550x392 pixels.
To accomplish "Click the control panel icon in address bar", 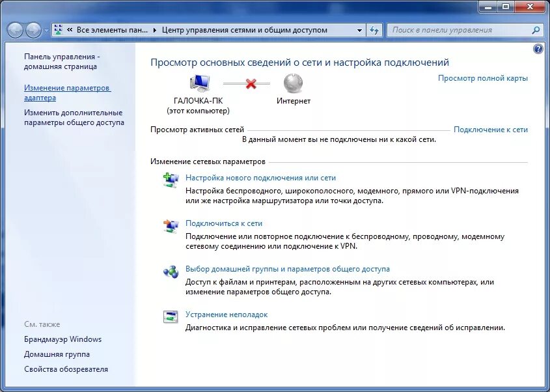I will point(58,30).
